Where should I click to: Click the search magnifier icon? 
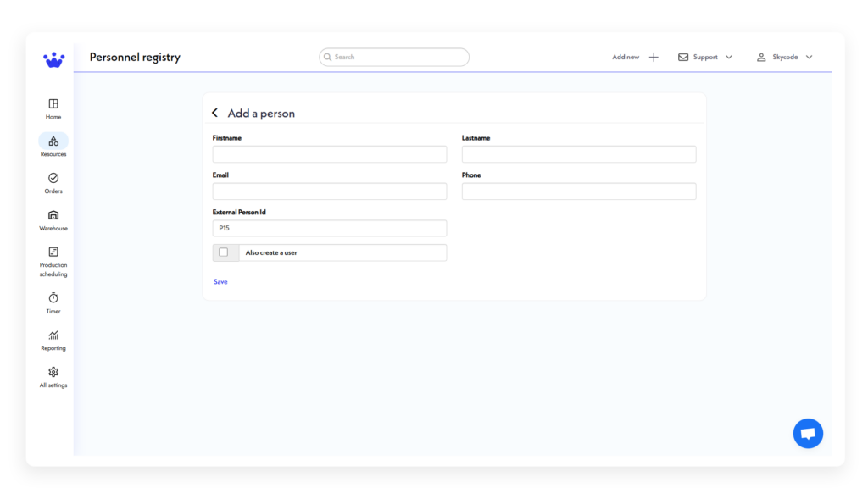(x=328, y=57)
